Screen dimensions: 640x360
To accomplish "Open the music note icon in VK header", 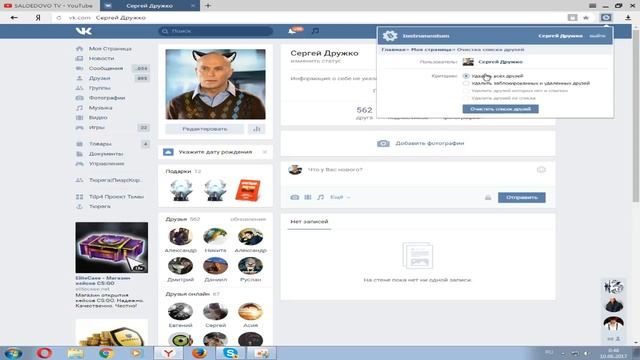I will (x=315, y=31).
